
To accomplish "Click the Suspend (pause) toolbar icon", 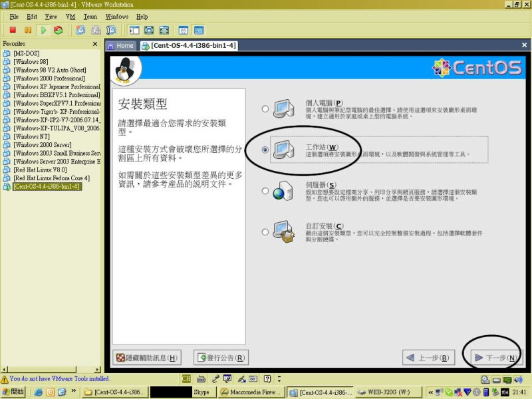I will pyautogui.click(x=28, y=30).
